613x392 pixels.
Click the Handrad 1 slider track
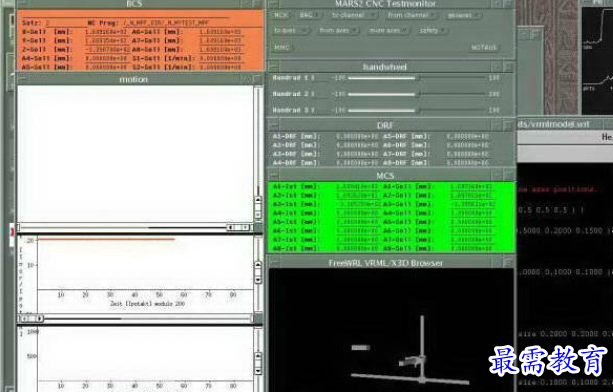coord(417,78)
